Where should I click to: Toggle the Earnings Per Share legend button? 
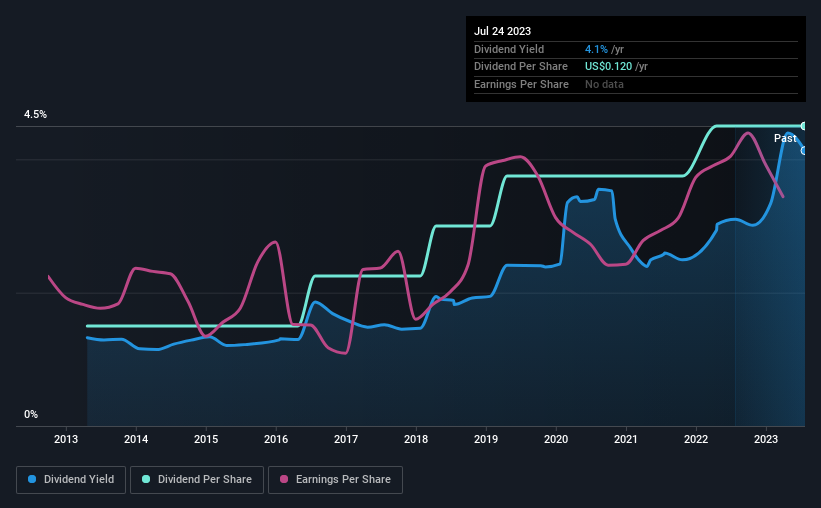335,480
